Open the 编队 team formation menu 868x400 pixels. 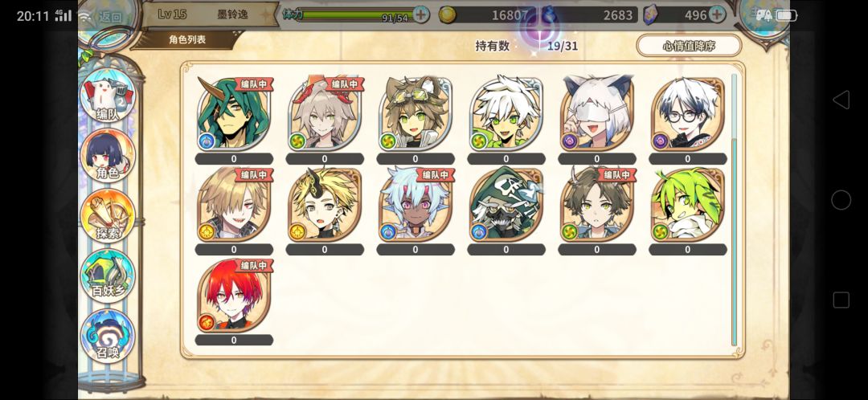108,96
